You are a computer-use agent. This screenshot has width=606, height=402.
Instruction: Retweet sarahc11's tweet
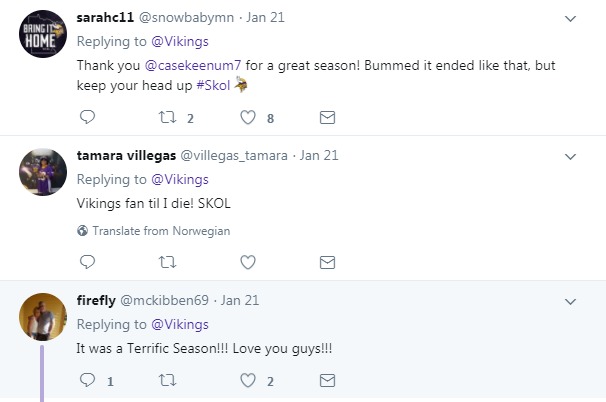[167, 118]
